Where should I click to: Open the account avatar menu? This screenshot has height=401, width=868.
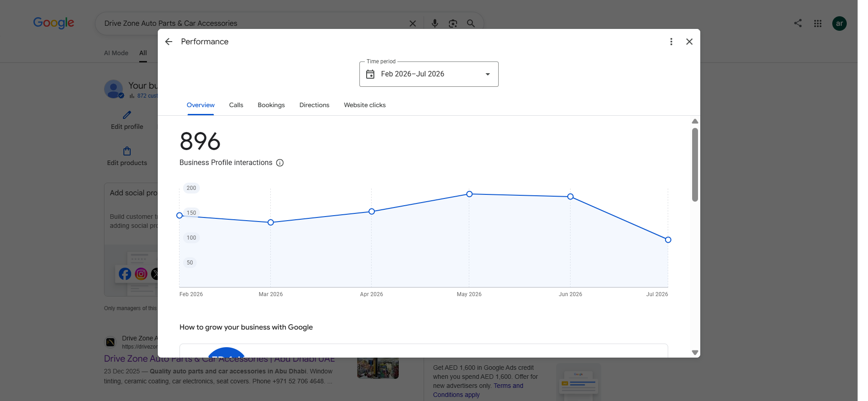(x=840, y=24)
